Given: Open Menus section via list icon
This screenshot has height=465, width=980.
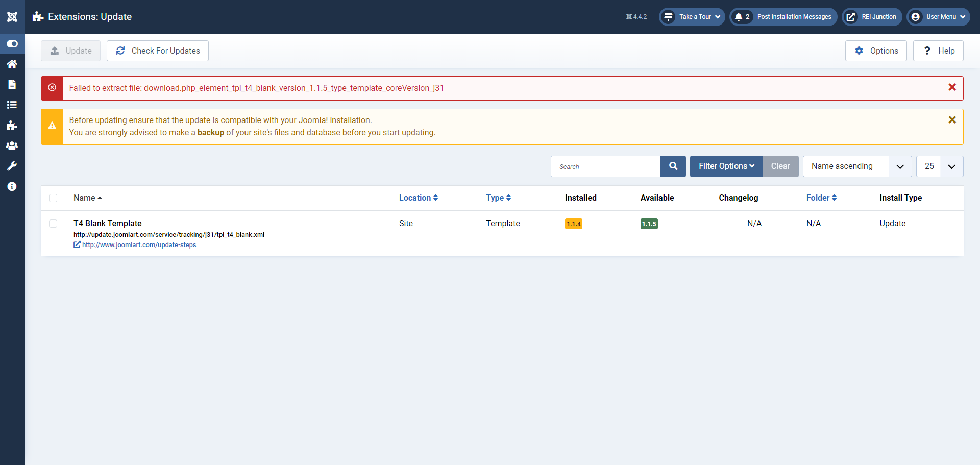Looking at the screenshot, I should [12, 105].
